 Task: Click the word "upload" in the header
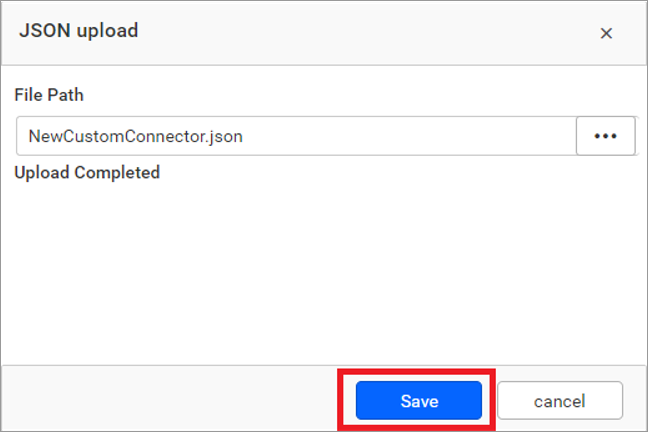(x=107, y=31)
